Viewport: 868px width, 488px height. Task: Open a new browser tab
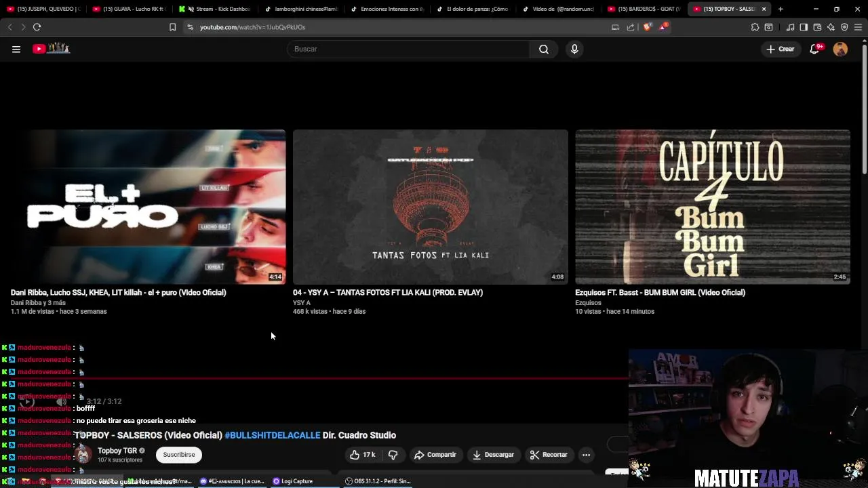(781, 9)
